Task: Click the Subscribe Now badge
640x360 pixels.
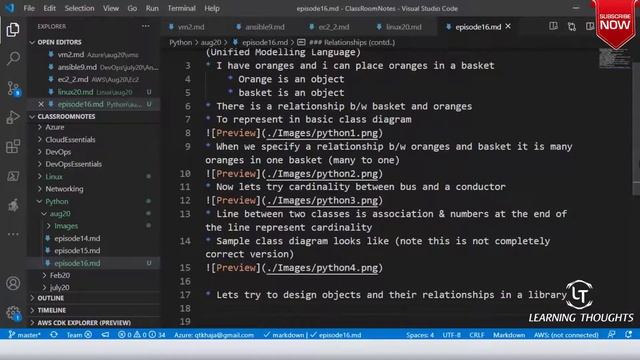Action: tap(615, 24)
